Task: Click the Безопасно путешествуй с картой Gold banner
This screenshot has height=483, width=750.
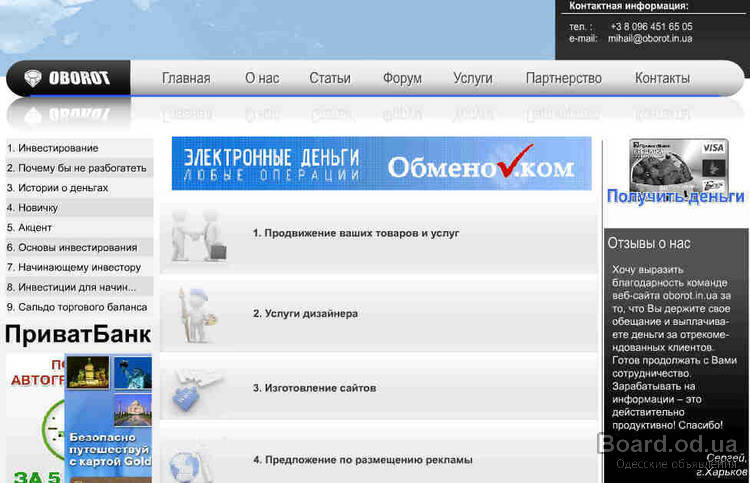Action: (x=110, y=450)
